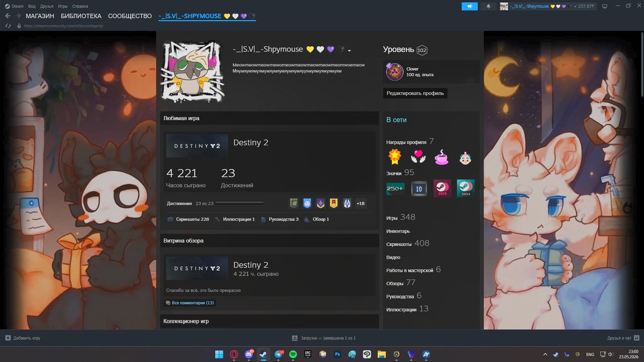Open the Игры menu
This screenshot has height=362, width=644.
pyautogui.click(x=63, y=6)
